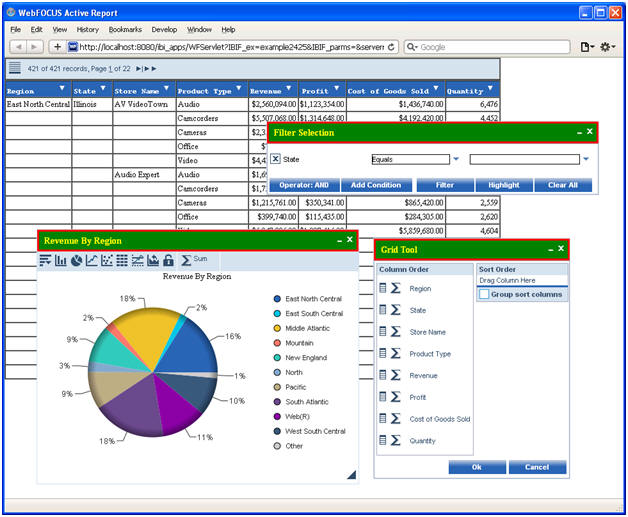The width and height of the screenshot is (628, 517).
Task: Click the add bookmark plus button
Action: click(57, 47)
